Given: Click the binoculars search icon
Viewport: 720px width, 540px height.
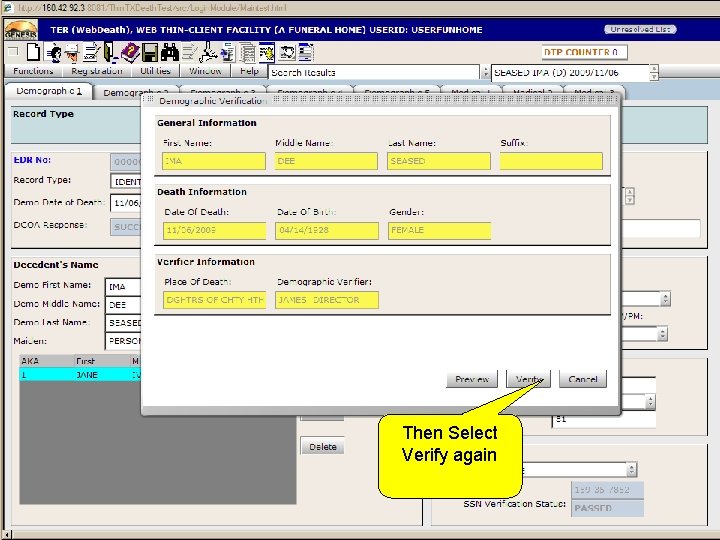Looking at the screenshot, I should coord(169,52).
